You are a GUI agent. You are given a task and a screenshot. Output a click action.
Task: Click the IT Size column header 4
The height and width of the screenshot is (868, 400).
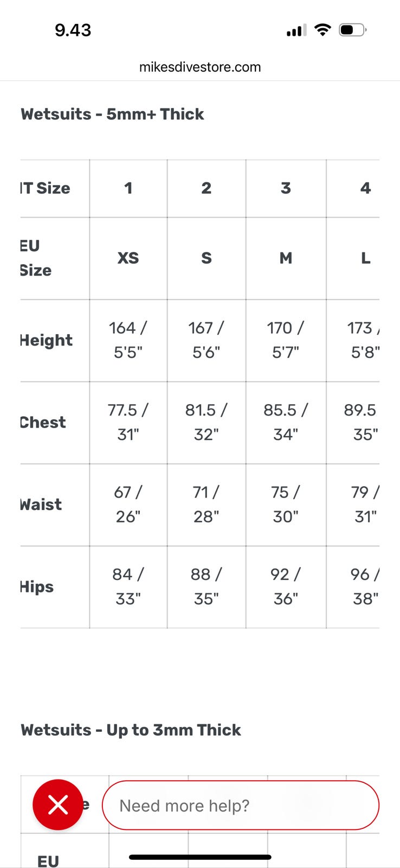coord(365,188)
